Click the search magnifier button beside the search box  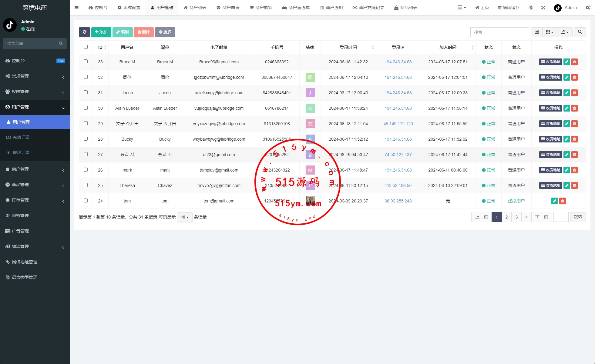click(x=580, y=32)
